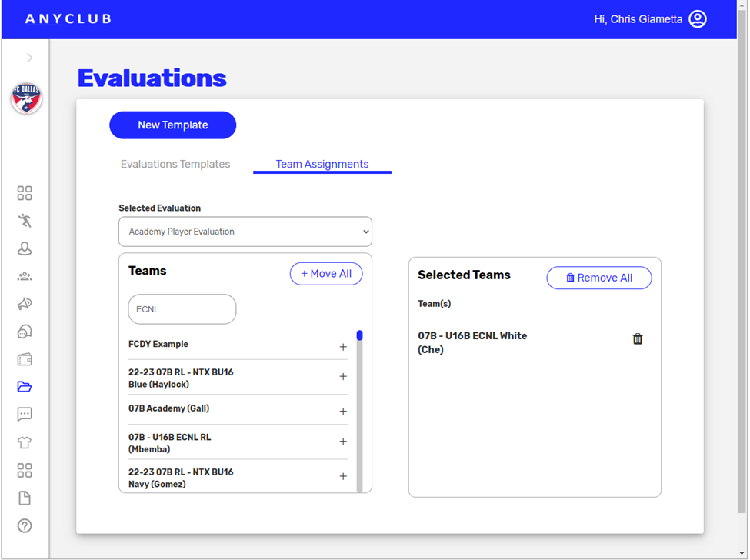750x560 pixels.
Task: Open the headset support icon in sidebar
Action: tap(25, 332)
